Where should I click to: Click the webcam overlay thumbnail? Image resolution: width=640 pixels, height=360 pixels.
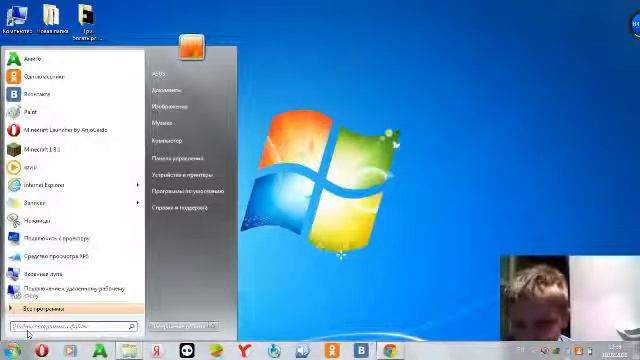point(570,298)
